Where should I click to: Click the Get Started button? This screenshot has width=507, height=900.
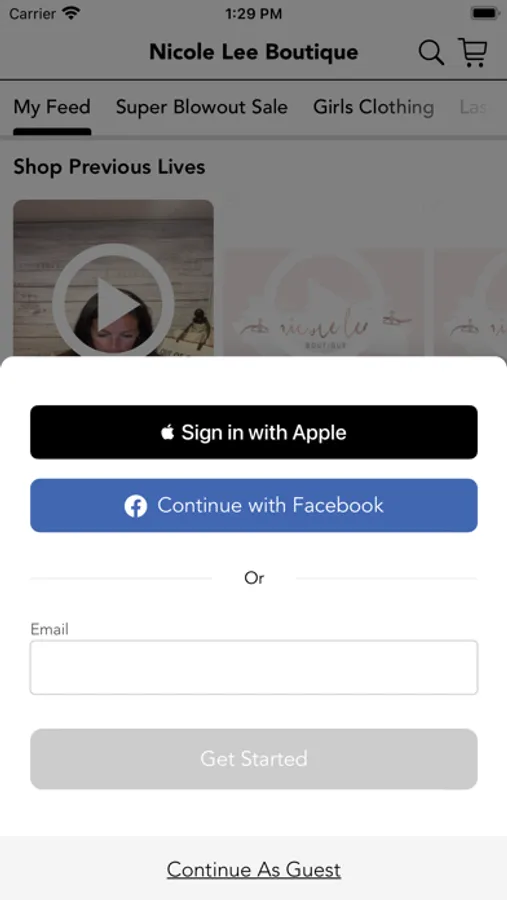tap(254, 759)
